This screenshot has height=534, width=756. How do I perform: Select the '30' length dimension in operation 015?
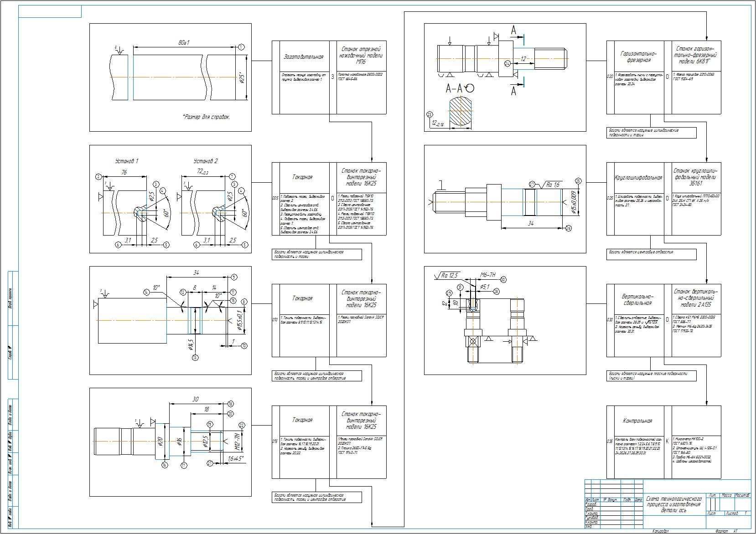[x=196, y=399]
